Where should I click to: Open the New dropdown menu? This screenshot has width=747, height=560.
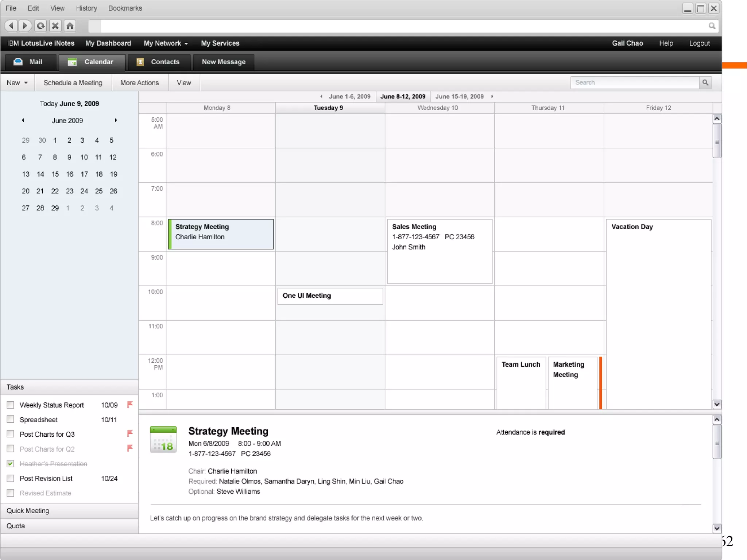[17, 83]
